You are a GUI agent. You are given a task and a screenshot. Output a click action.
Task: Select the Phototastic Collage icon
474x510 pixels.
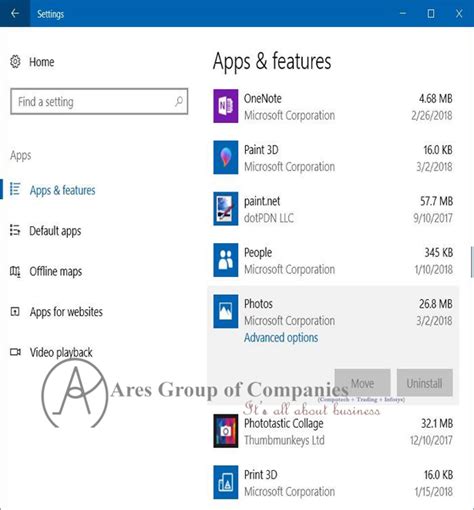pos(226,431)
